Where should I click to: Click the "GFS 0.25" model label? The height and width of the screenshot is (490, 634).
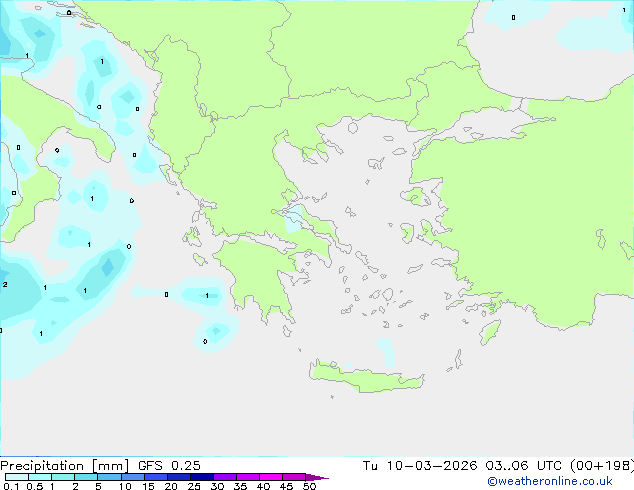[x=169, y=466]
